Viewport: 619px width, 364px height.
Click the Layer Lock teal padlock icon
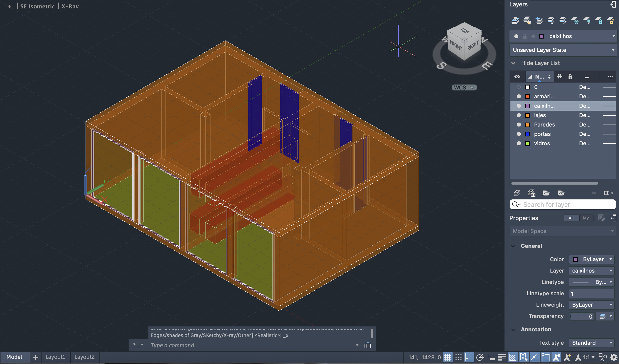pos(599,21)
